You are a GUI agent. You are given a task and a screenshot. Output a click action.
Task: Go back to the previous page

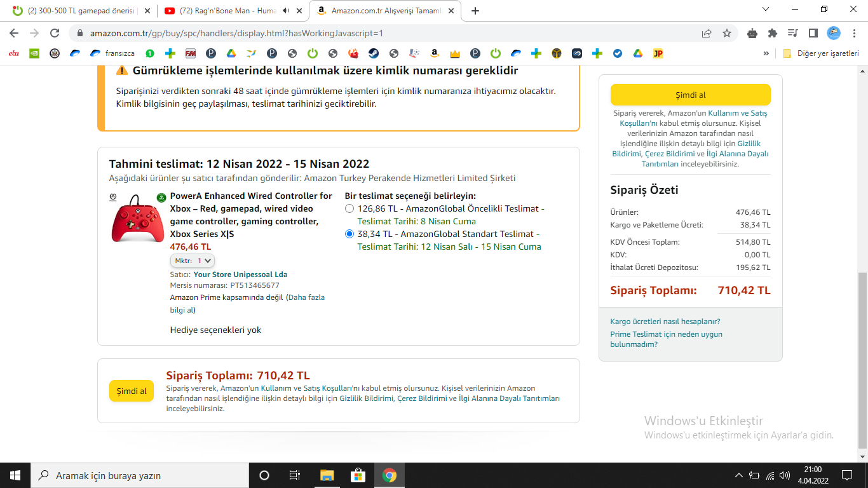point(14,33)
